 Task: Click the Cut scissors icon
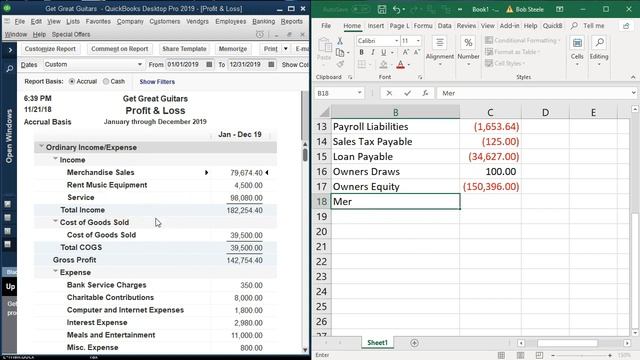[340, 41]
